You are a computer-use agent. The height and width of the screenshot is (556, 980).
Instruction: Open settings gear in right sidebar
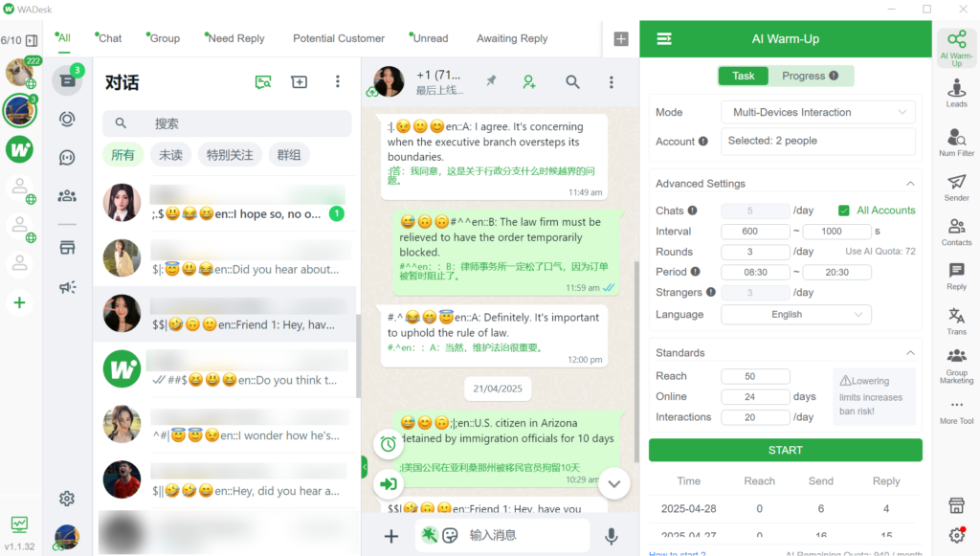[x=956, y=535]
